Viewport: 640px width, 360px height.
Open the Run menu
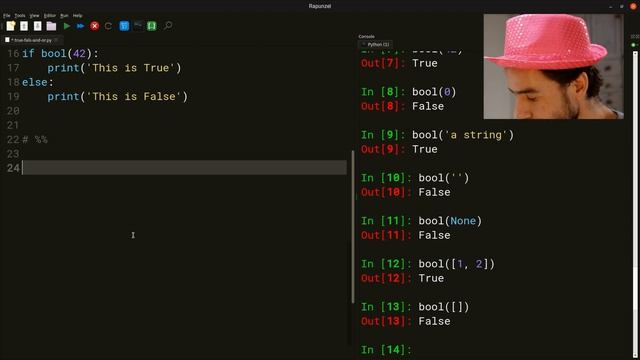click(x=64, y=16)
